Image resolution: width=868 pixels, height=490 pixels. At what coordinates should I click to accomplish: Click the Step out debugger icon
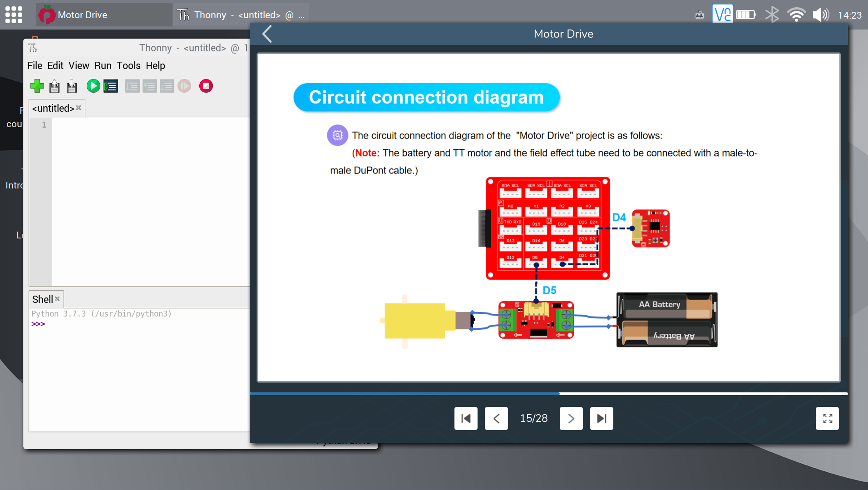[x=167, y=86]
